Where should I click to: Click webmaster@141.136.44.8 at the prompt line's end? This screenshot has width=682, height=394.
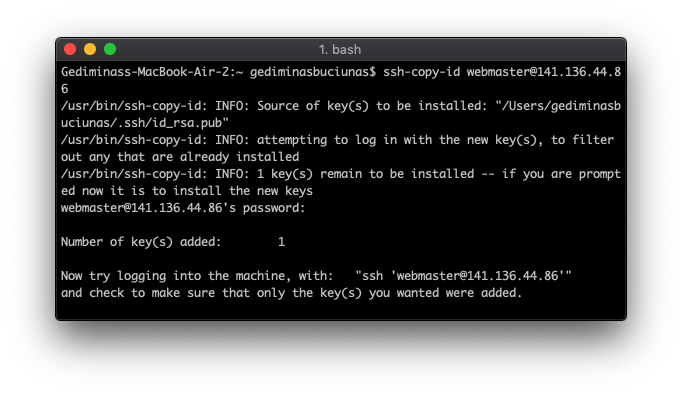point(544,72)
